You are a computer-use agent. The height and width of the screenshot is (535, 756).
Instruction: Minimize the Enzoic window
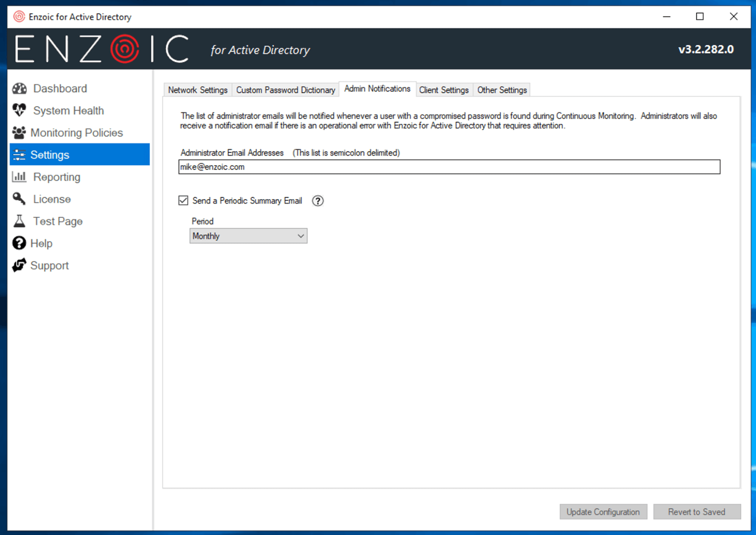coord(667,17)
